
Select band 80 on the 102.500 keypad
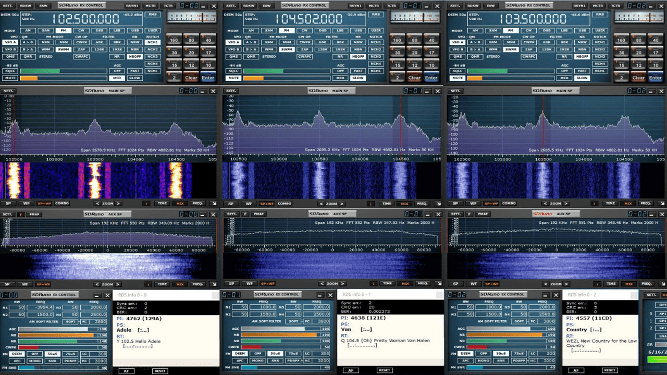tap(191, 40)
